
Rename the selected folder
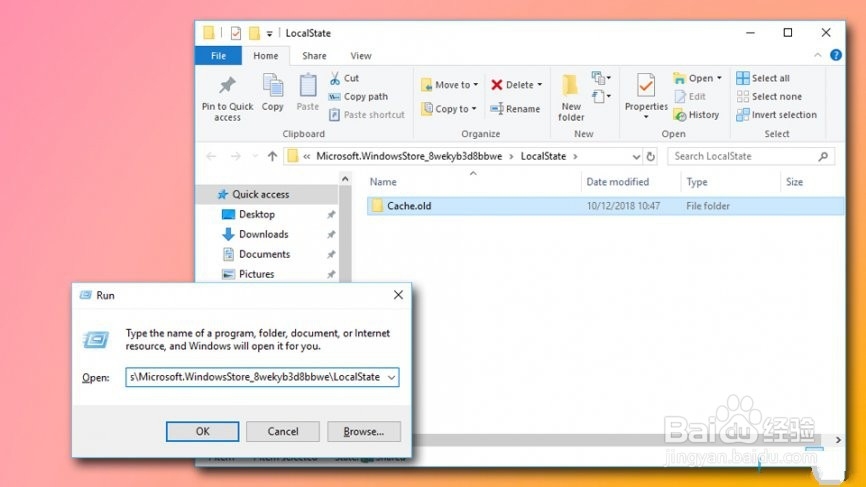pyautogui.click(x=515, y=109)
